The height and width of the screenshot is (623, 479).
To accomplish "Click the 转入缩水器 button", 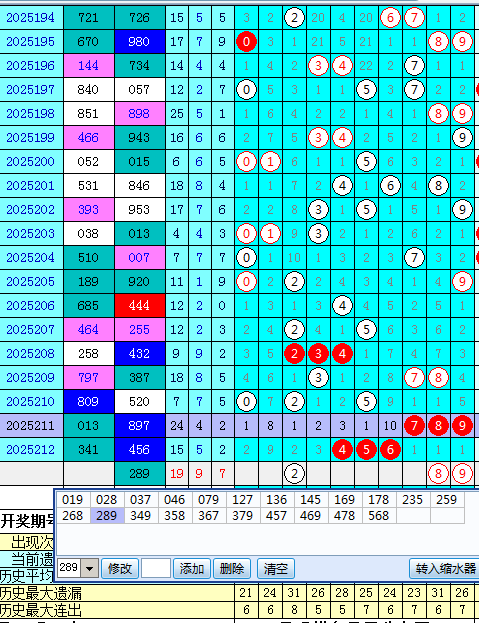I will pyautogui.click(x=445, y=569).
